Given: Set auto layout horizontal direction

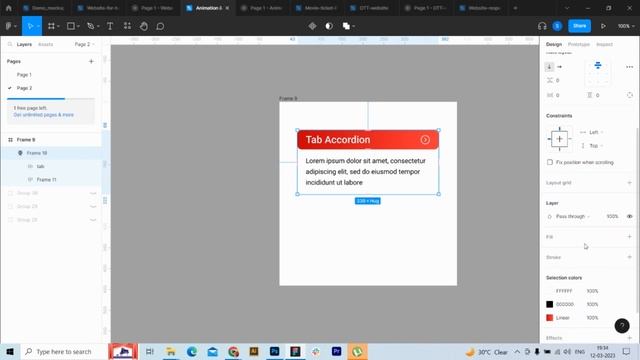Looking at the screenshot, I should tap(560, 67).
